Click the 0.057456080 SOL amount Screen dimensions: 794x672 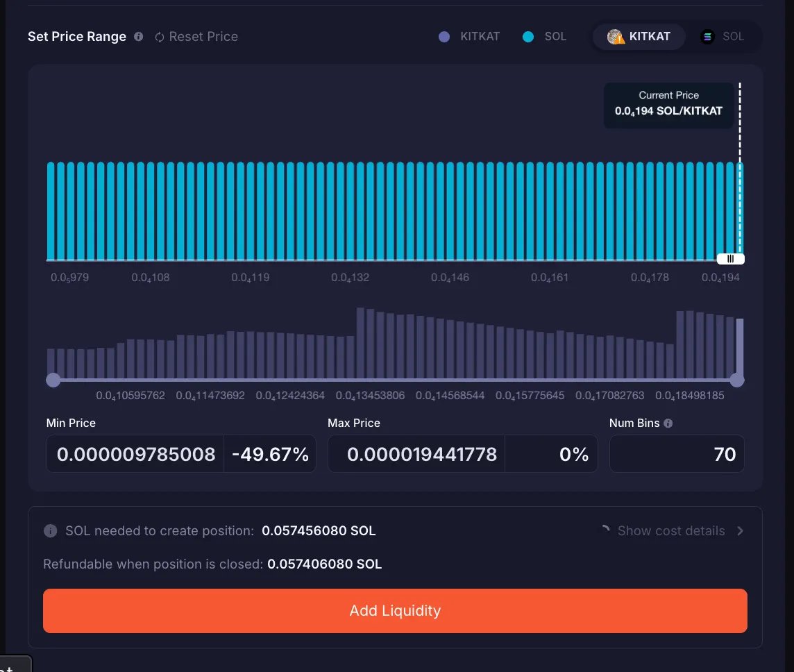(x=319, y=530)
